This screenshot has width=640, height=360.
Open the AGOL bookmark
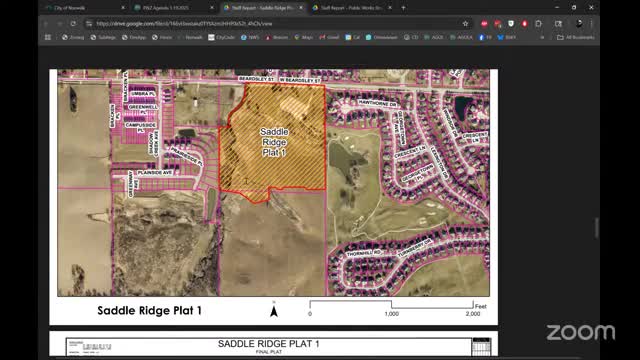pos(433,37)
